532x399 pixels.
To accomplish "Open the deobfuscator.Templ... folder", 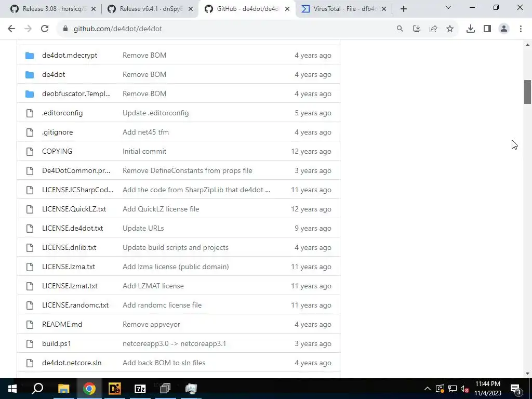I will [x=76, y=94].
